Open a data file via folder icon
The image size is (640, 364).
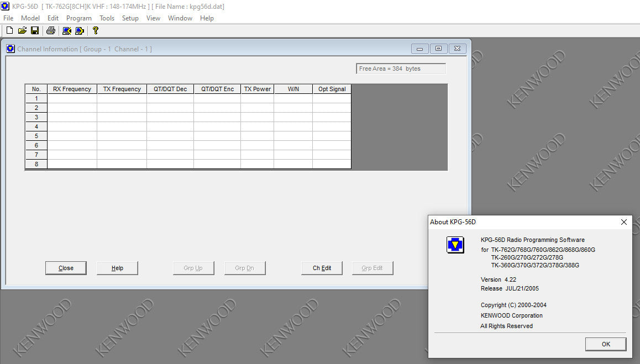[x=22, y=30]
